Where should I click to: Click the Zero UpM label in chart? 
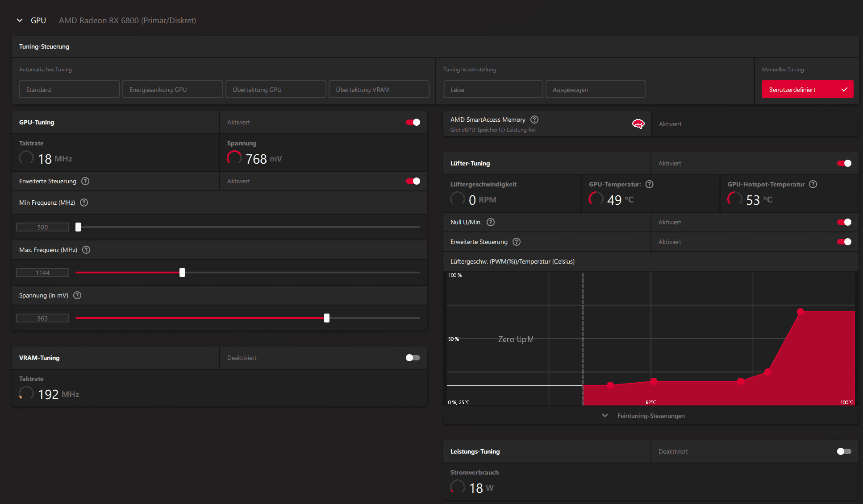[x=516, y=339]
